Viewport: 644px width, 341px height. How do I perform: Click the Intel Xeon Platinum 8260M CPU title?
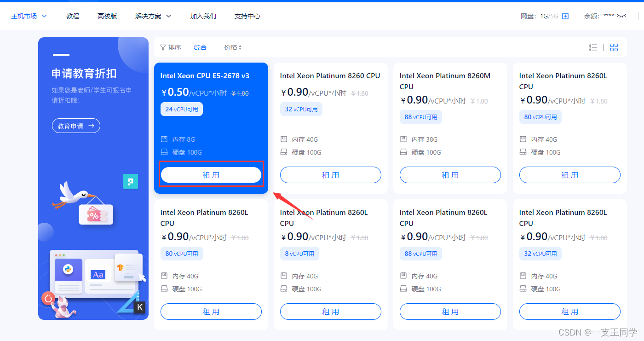(445, 81)
